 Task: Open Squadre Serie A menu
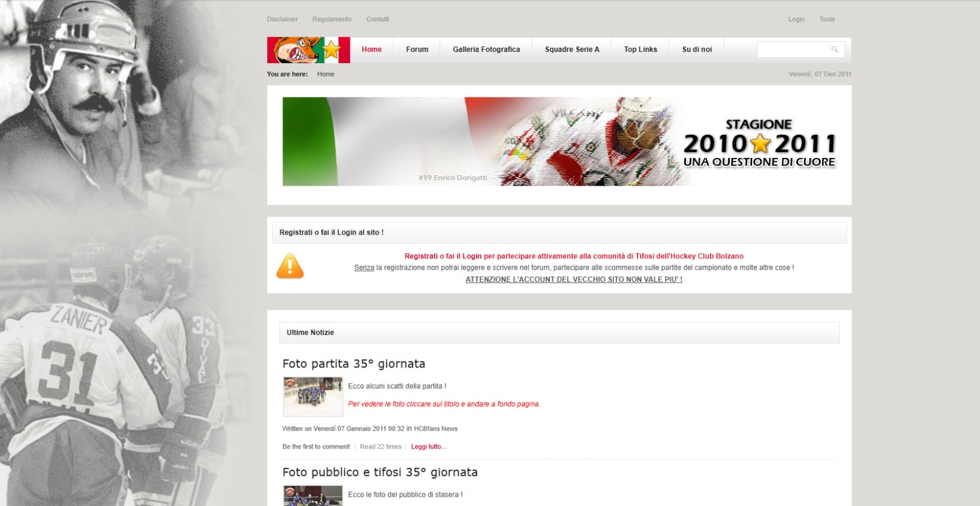pos(572,50)
